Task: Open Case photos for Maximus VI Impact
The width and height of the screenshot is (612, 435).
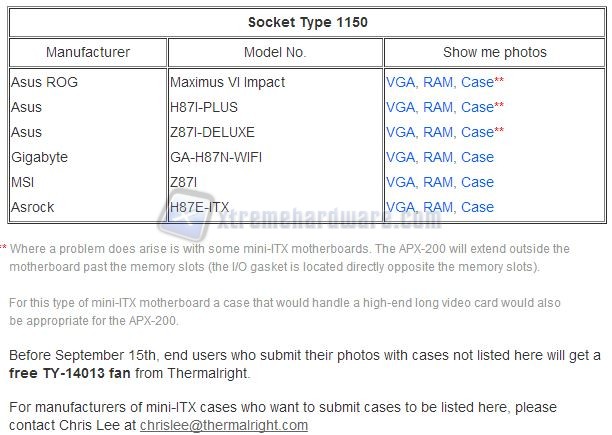Action: 477,82
